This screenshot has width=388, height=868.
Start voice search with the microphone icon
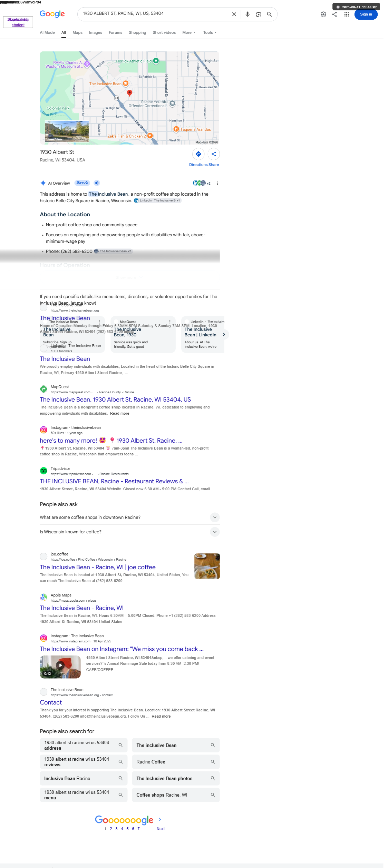(x=248, y=14)
